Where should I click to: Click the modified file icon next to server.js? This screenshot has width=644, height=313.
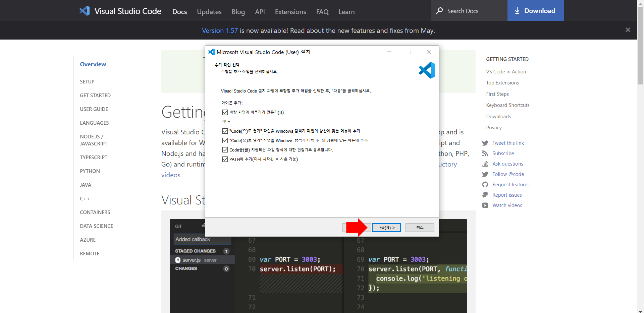(178, 260)
